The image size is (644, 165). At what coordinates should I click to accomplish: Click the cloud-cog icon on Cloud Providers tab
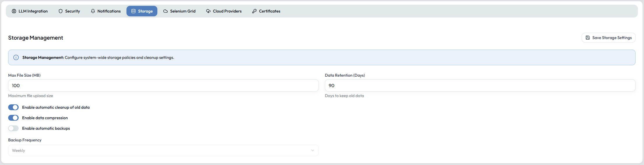(x=208, y=11)
